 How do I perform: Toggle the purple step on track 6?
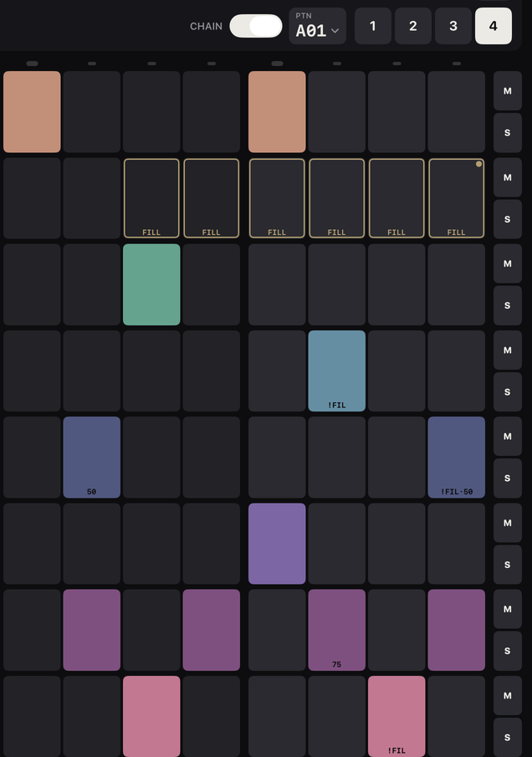pyautogui.click(x=277, y=544)
